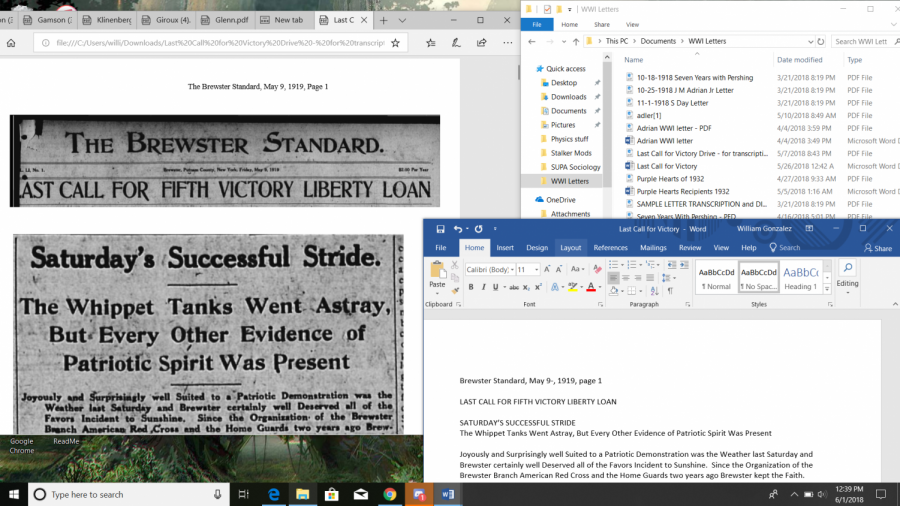900x506 pixels.
Task: Open the Edge home page button
Action: pos(11,43)
